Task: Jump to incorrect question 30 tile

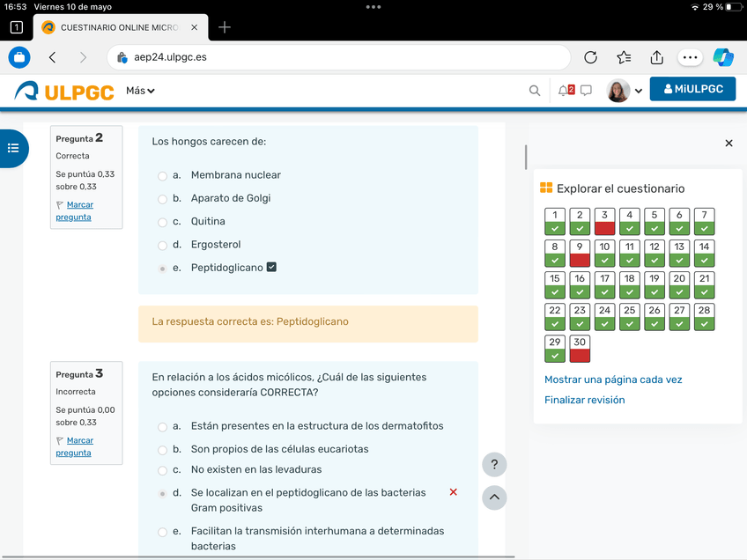Action: 580,349
